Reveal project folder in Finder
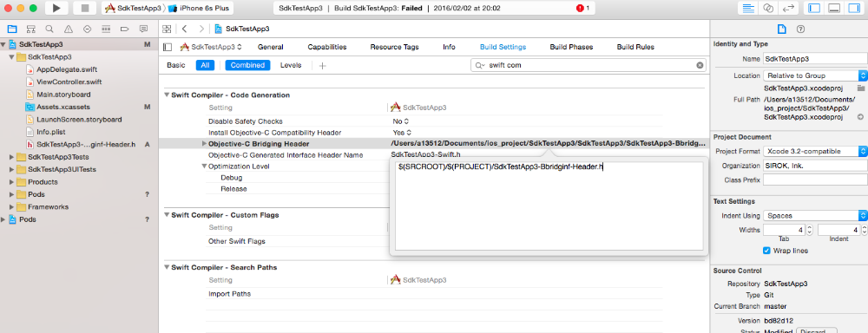This screenshot has height=333, width=868. click(861, 88)
